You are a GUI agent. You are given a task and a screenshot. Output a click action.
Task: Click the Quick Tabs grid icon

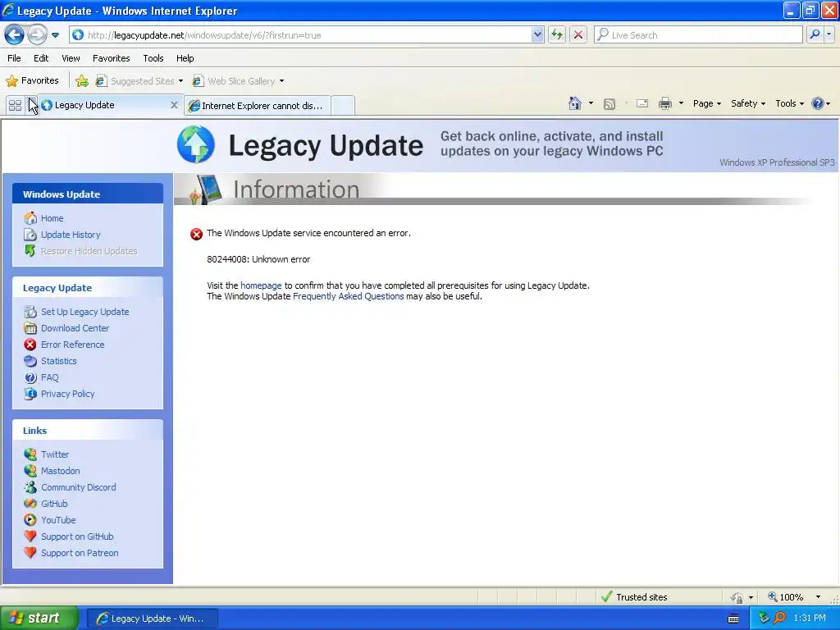point(15,105)
